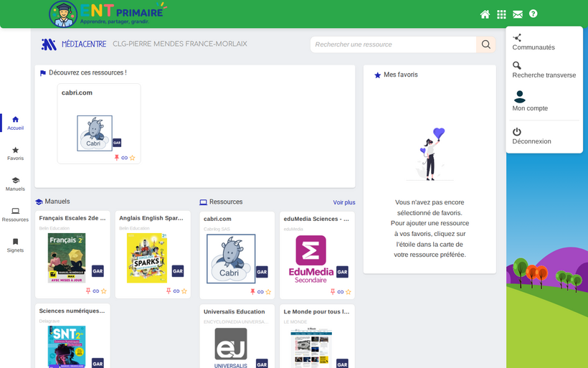Open the applications grid icon
Viewport: 588px width, 368px height.
[x=501, y=14]
